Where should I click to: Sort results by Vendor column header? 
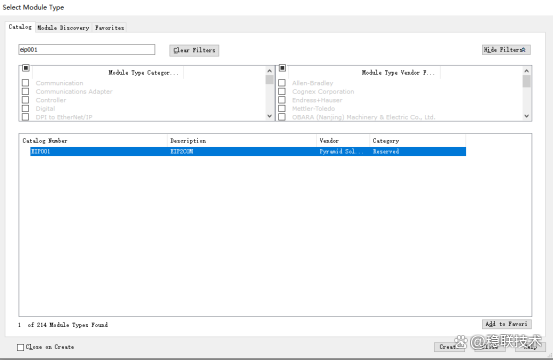pos(343,141)
